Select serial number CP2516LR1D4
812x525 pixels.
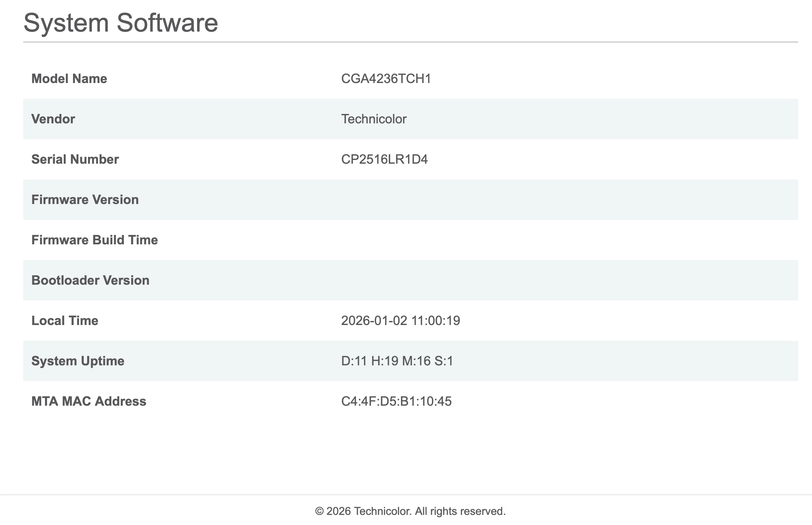pos(384,159)
